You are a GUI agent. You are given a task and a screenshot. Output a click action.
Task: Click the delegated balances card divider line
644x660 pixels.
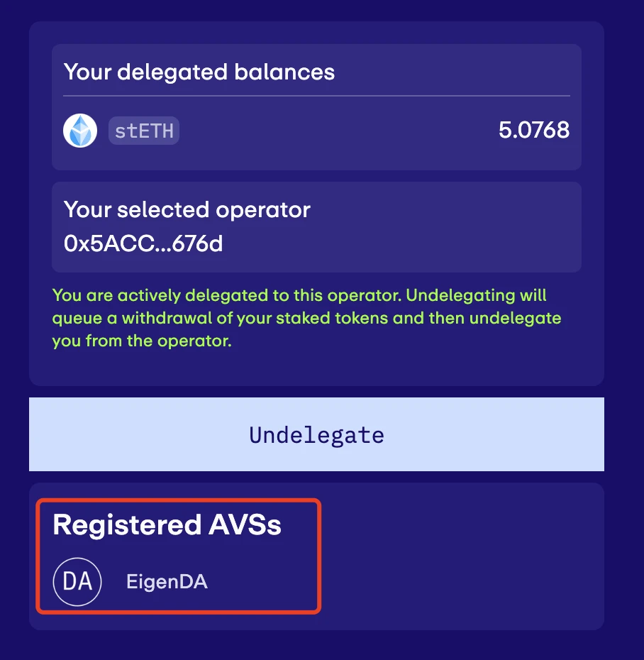coord(316,96)
